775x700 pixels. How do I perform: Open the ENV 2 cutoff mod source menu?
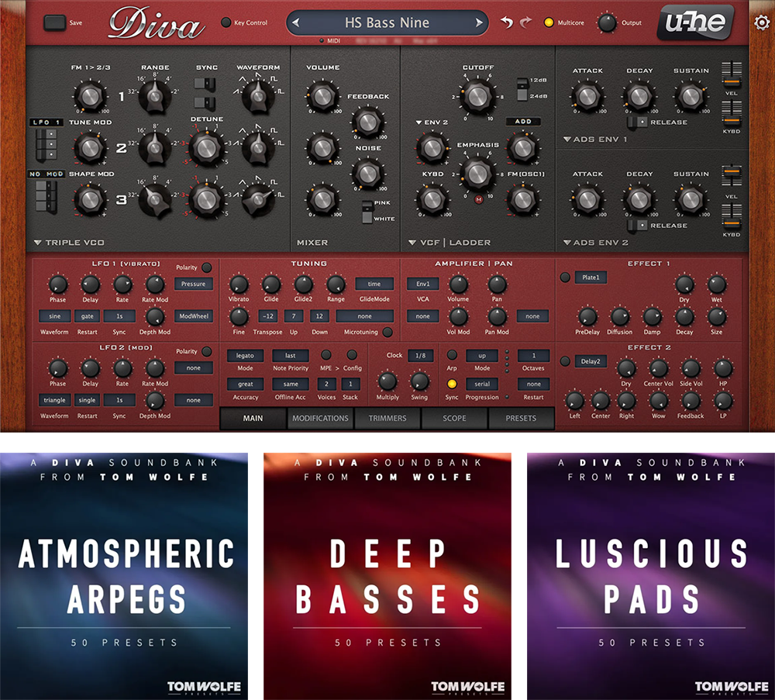click(x=432, y=122)
